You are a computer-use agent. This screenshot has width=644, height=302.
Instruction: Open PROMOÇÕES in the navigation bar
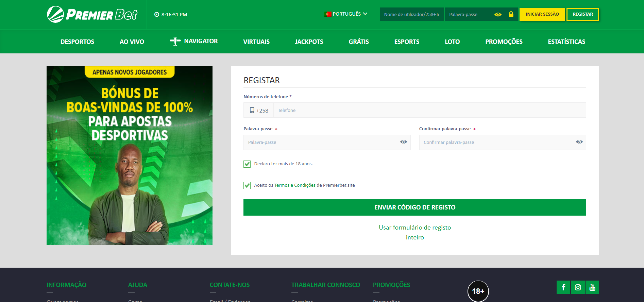coord(504,41)
